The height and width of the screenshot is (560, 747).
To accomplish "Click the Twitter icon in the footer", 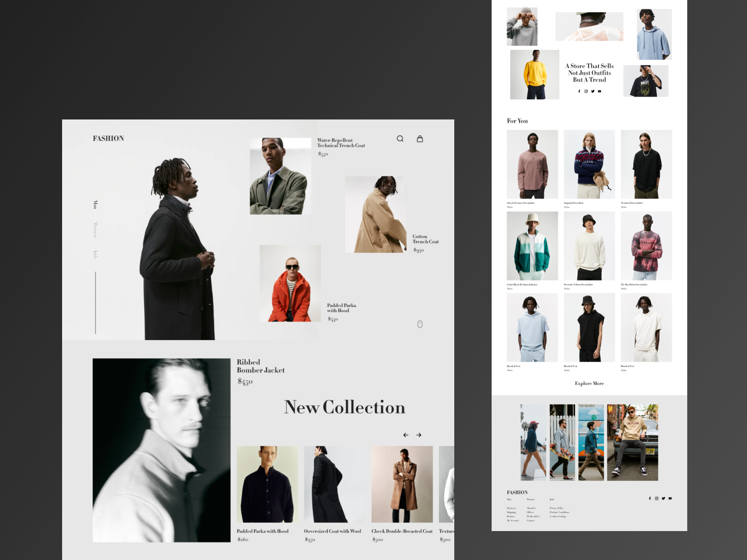I will 663,498.
